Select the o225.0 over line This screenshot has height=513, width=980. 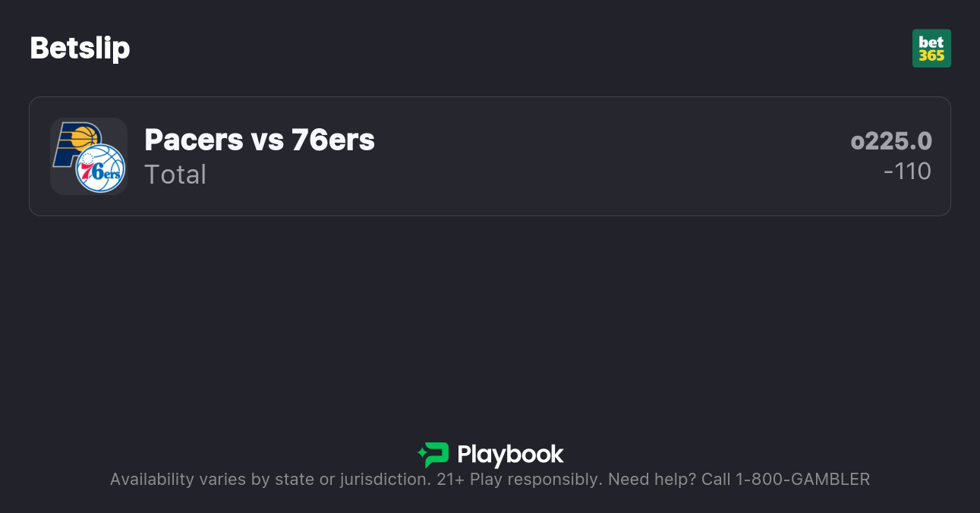(x=891, y=141)
